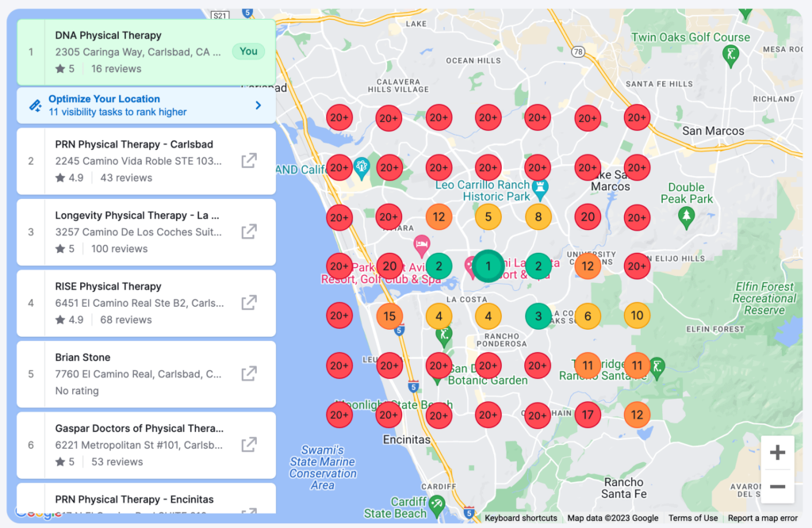Image resolution: width=812 pixels, height=528 pixels.
Task: Click '53 reviews' for Gaspar Doctors
Action: (117, 461)
